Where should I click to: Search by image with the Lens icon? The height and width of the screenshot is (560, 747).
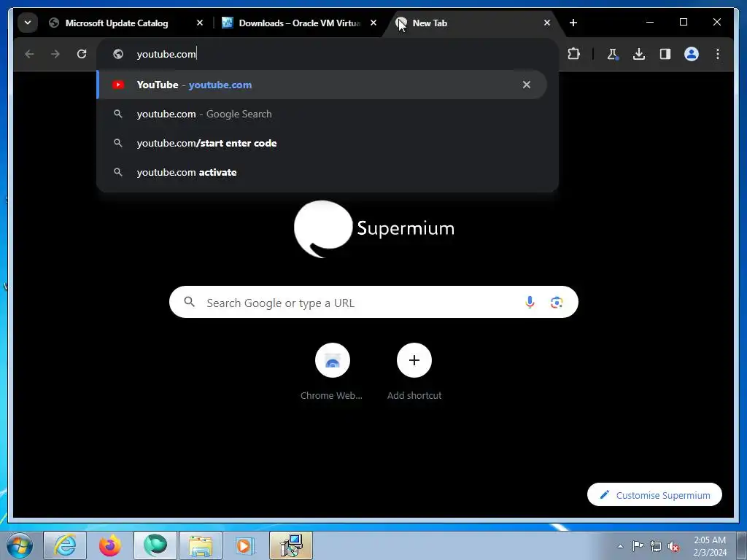tap(557, 303)
